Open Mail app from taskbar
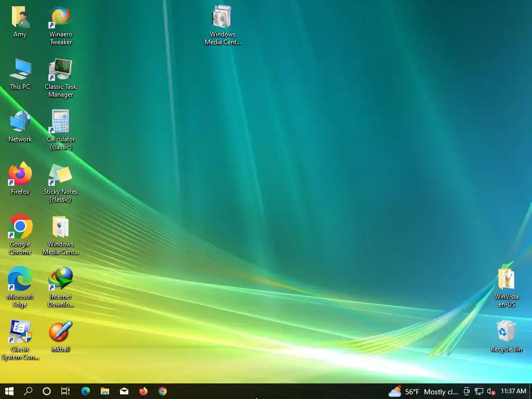 (124, 391)
